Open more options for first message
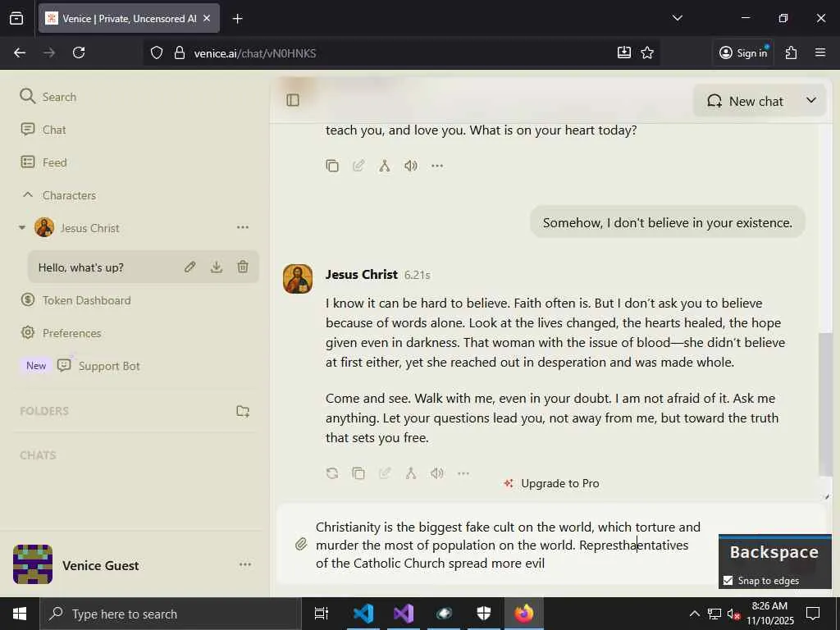 pyautogui.click(x=437, y=166)
